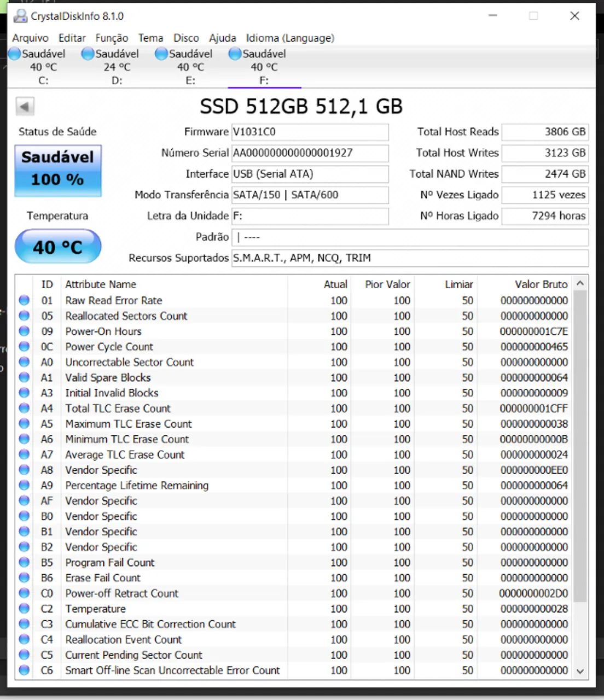
Task: Click the Atual column header
Action: tap(319, 284)
